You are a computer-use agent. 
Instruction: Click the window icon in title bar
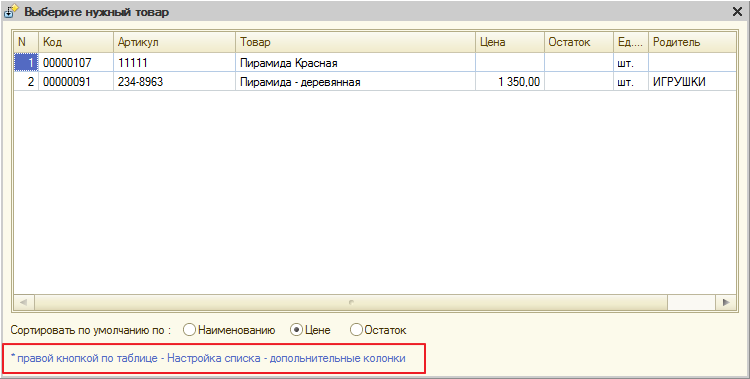[x=11, y=11]
